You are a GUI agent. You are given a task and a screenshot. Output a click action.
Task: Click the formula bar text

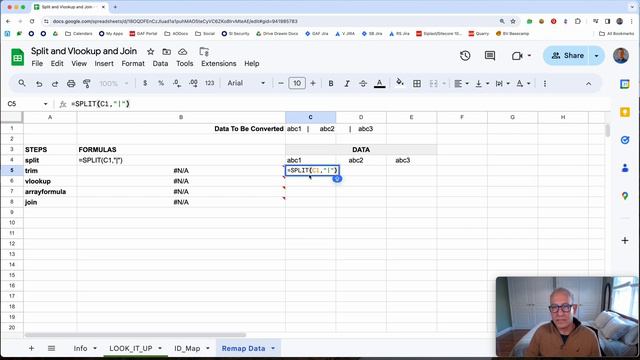click(100, 104)
